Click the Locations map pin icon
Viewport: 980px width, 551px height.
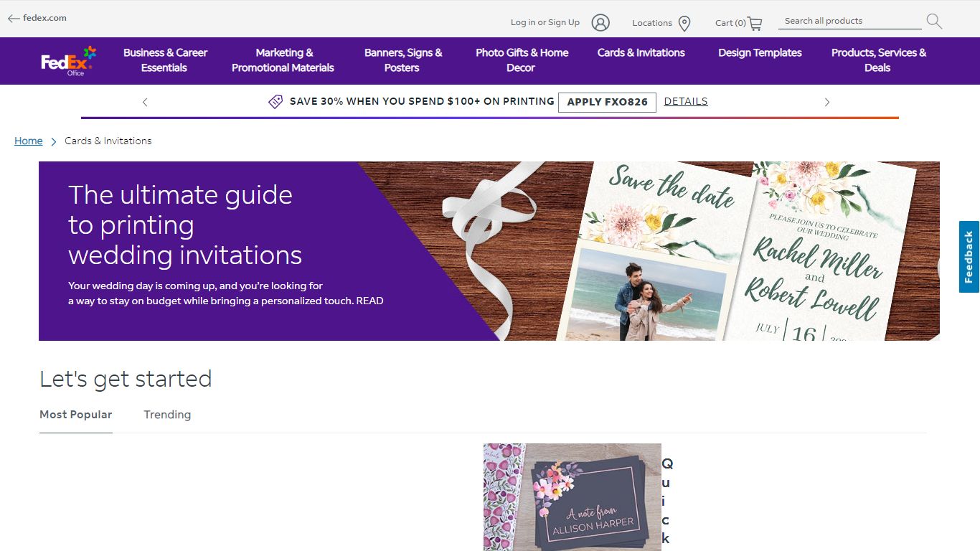pyautogui.click(x=684, y=24)
